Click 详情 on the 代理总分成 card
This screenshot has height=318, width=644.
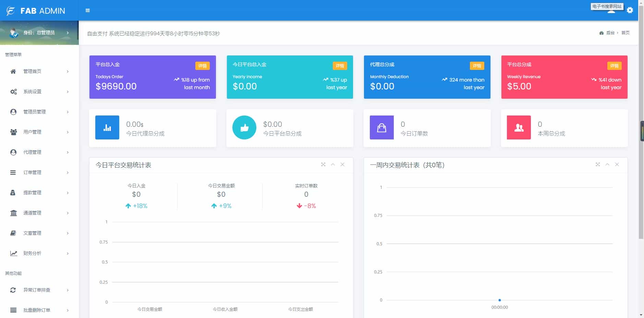click(x=477, y=66)
